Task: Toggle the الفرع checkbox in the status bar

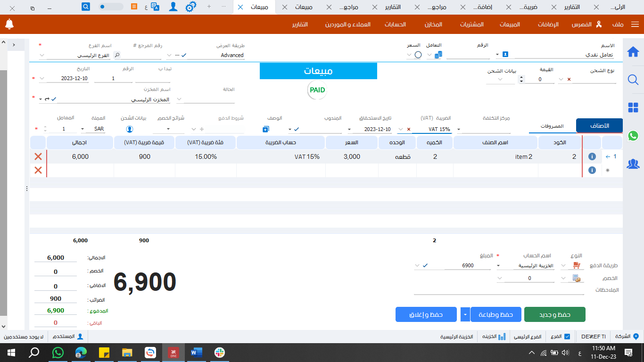Action: click(x=567, y=337)
